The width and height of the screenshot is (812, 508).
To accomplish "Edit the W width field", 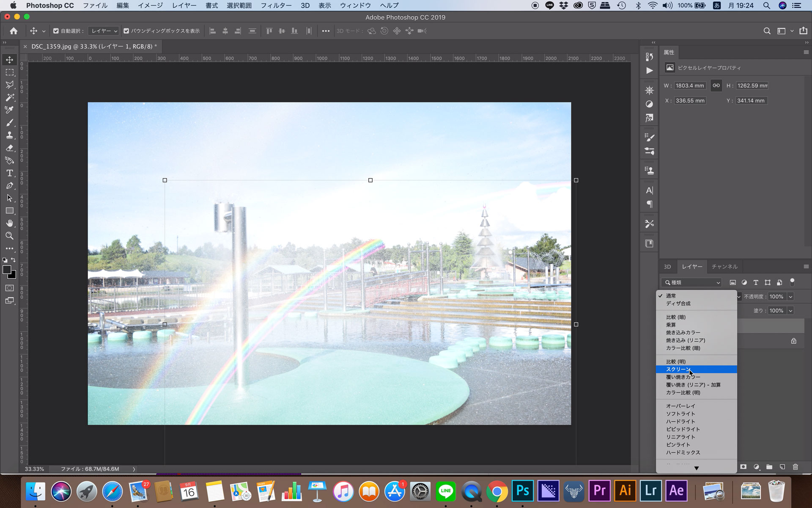I will click(690, 86).
